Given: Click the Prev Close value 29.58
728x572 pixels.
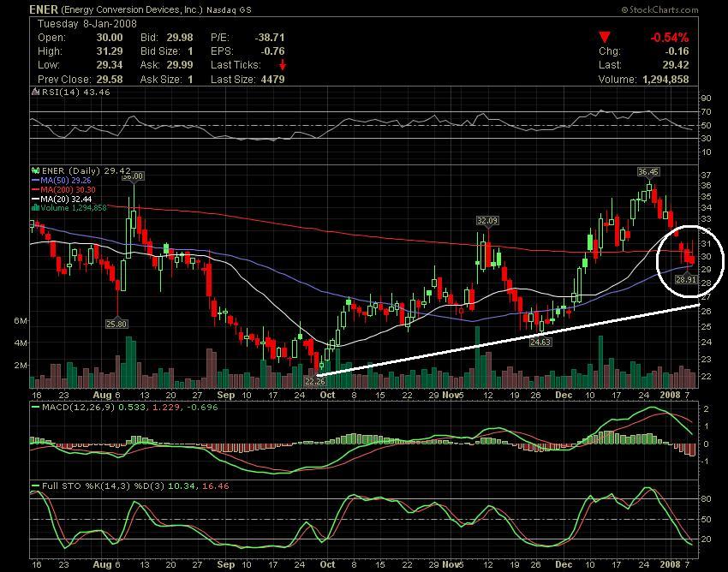Looking at the screenshot, I should coord(110,80).
